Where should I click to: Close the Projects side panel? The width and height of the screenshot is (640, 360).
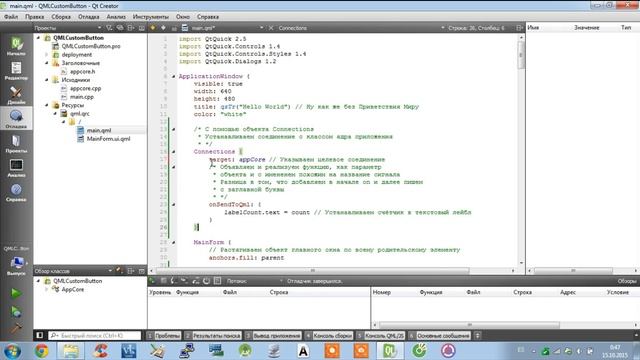(142, 28)
